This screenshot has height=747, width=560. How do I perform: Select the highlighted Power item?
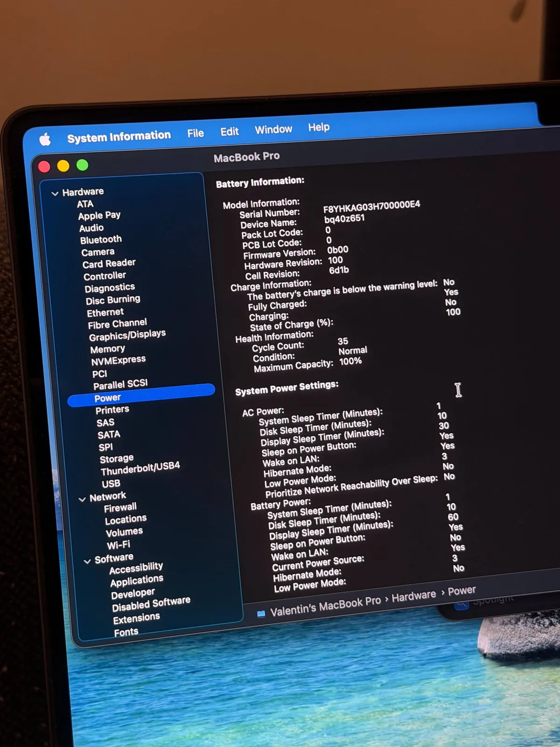pos(141,395)
